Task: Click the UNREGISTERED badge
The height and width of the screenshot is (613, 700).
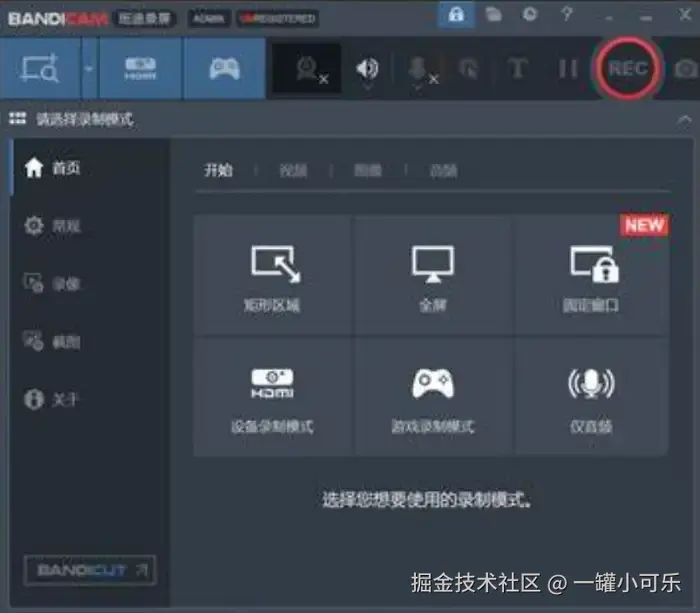Action: [278, 18]
